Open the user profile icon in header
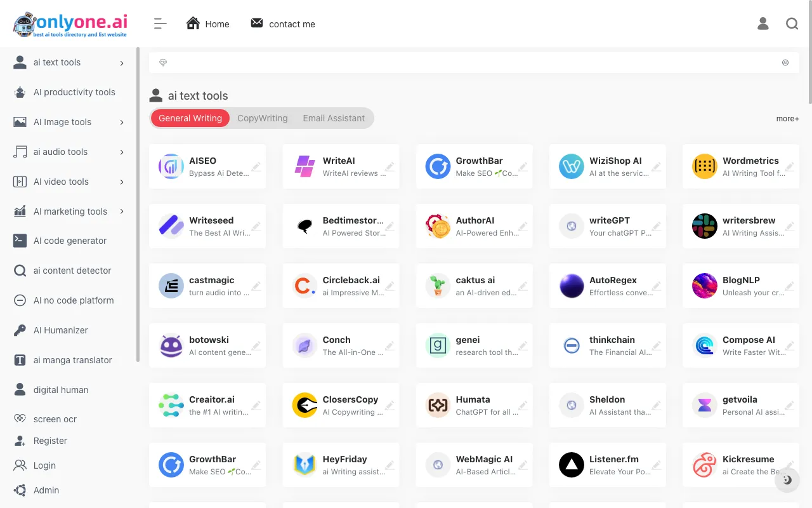The width and height of the screenshot is (812, 508). coord(763,23)
